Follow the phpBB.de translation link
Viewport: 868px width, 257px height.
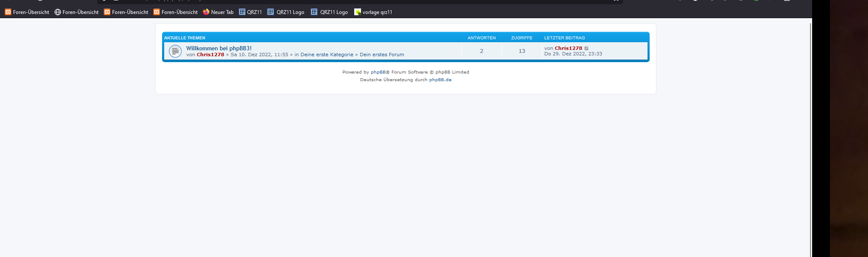pos(440,80)
